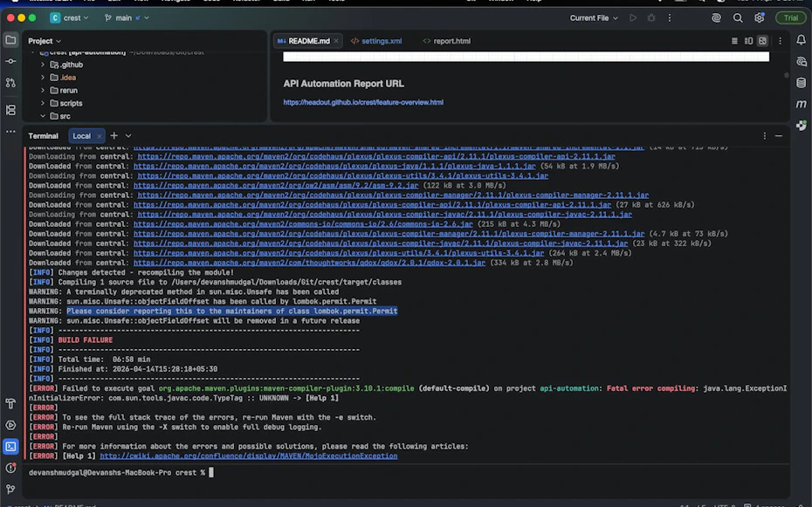Open the Run tool window
The width and height of the screenshot is (812, 507).
coord(10,425)
